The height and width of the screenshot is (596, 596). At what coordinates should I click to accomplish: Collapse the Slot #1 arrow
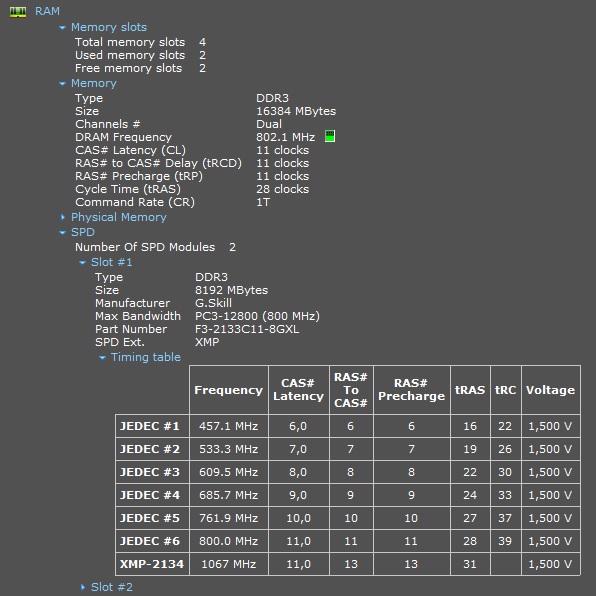point(82,262)
